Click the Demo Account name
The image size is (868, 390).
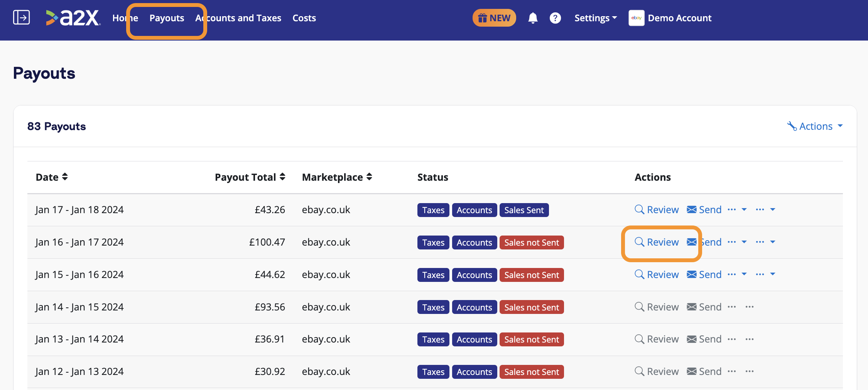[679, 18]
